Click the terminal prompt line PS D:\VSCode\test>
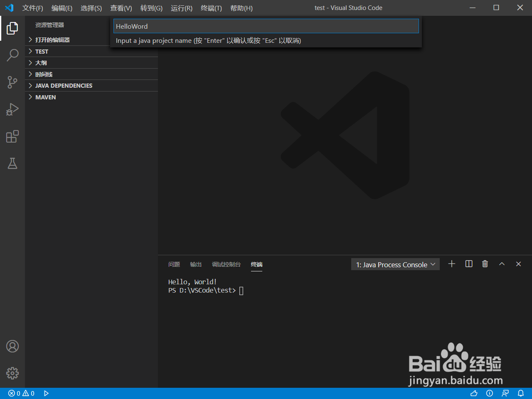 point(202,291)
